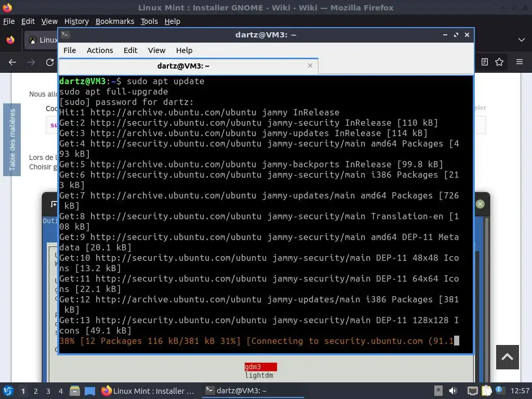Open the LXQt application menu
Viewport: 532px width, 399px height.
click(8, 391)
